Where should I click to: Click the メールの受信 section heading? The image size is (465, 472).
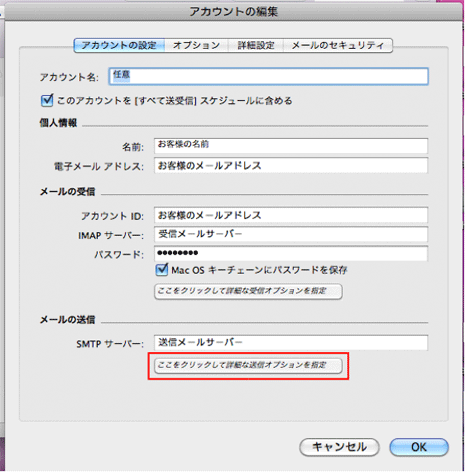pos(68,192)
